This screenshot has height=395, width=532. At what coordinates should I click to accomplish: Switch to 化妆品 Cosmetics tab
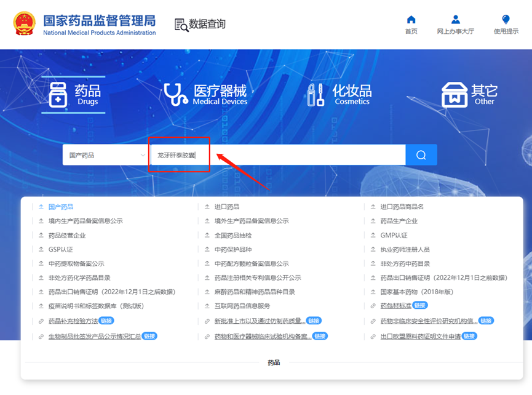click(339, 95)
